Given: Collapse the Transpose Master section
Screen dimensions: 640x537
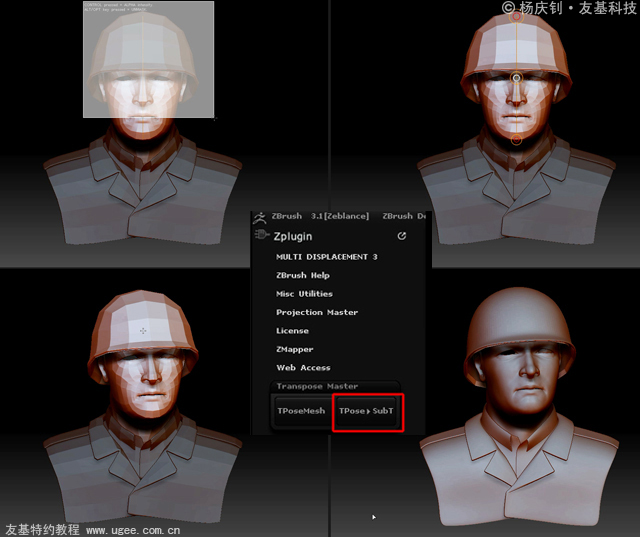Looking at the screenshot, I should pyautogui.click(x=317, y=386).
